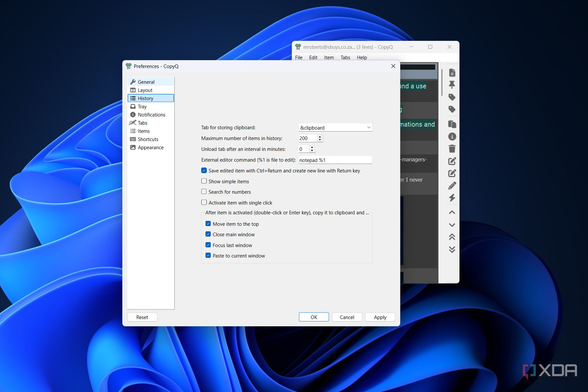
Task: Decrease maximum history items with down arrow
Action: [320, 140]
